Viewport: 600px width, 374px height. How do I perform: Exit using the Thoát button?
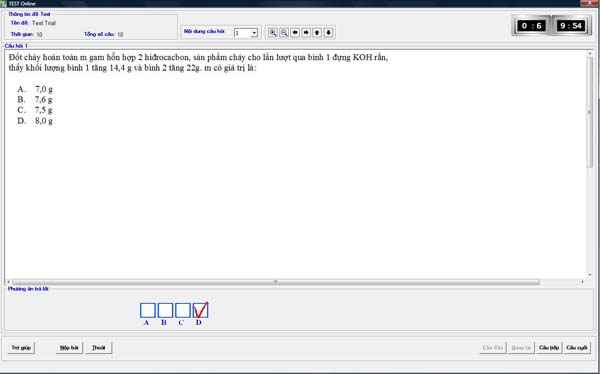tap(99, 348)
